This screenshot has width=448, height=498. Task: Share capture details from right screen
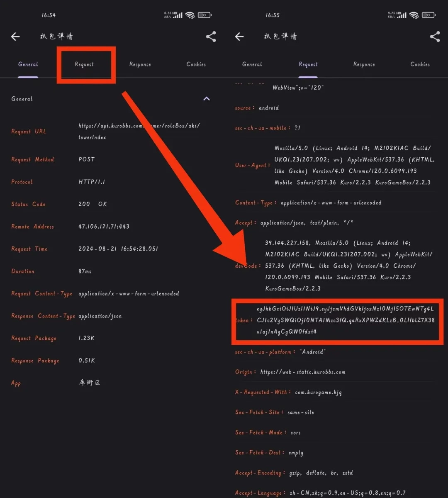(x=435, y=37)
